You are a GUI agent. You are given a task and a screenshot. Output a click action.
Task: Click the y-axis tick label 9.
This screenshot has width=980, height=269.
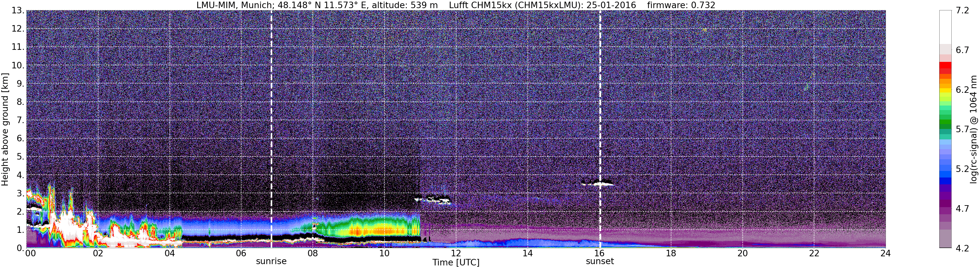click(20, 83)
